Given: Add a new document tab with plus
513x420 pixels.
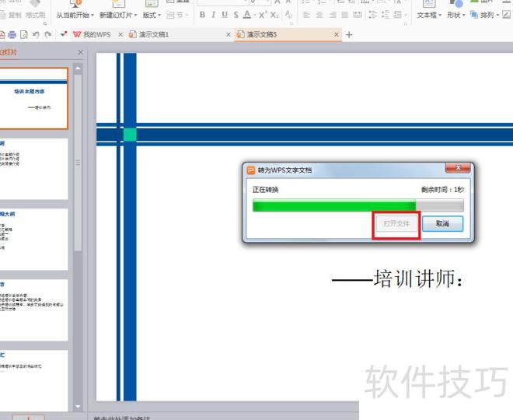Looking at the screenshot, I should [349, 35].
